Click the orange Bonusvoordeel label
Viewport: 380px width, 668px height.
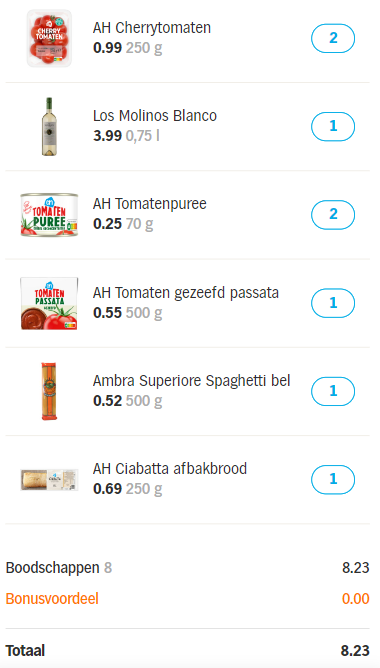point(52,599)
